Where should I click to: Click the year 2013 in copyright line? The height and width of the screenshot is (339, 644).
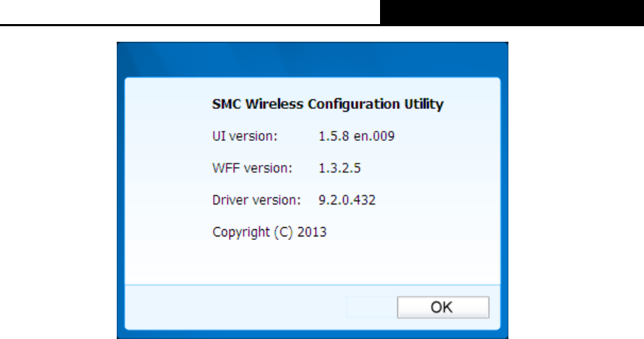[x=314, y=231]
